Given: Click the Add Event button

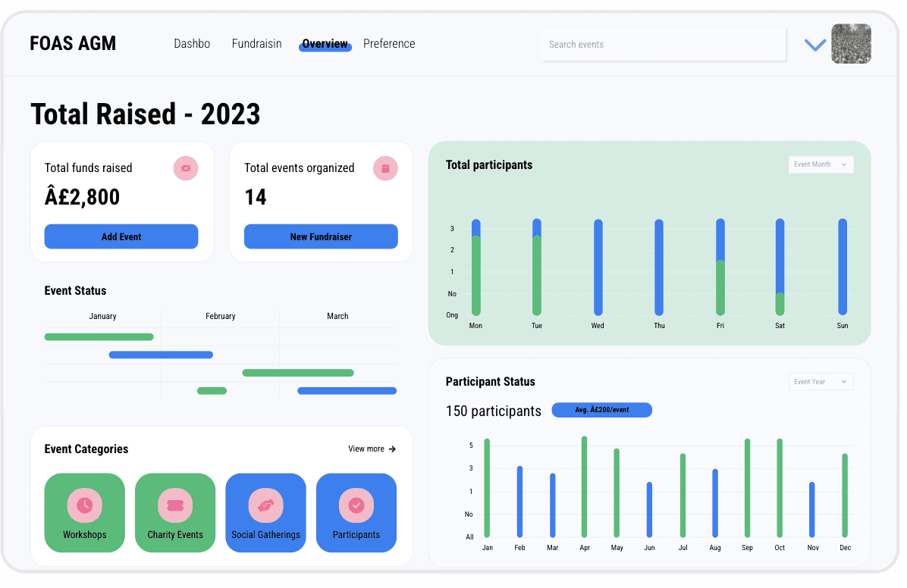Looking at the screenshot, I should click(x=121, y=236).
